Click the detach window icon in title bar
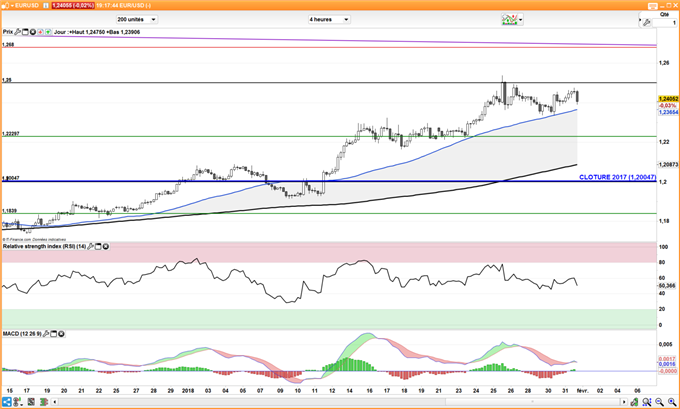The image size is (680, 409). tap(653, 6)
